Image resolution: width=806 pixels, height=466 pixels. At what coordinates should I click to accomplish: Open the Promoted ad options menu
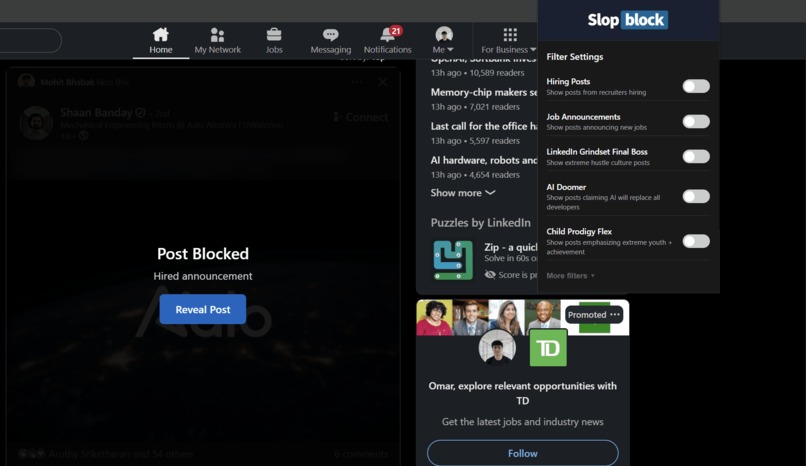615,314
